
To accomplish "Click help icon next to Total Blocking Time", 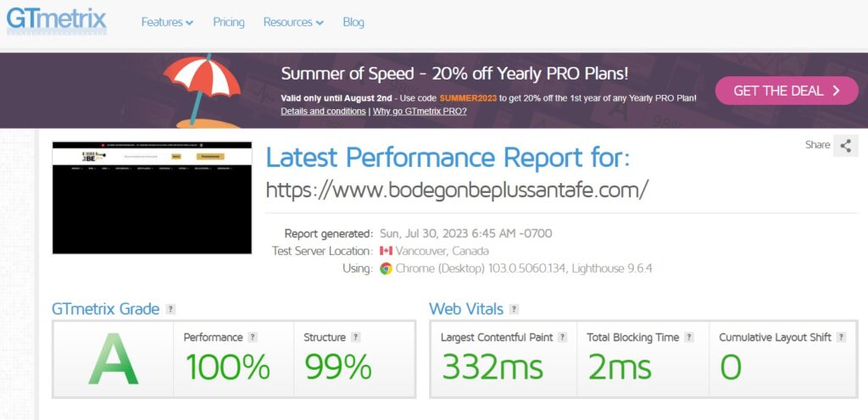I will pyautogui.click(x=689, y=337).
